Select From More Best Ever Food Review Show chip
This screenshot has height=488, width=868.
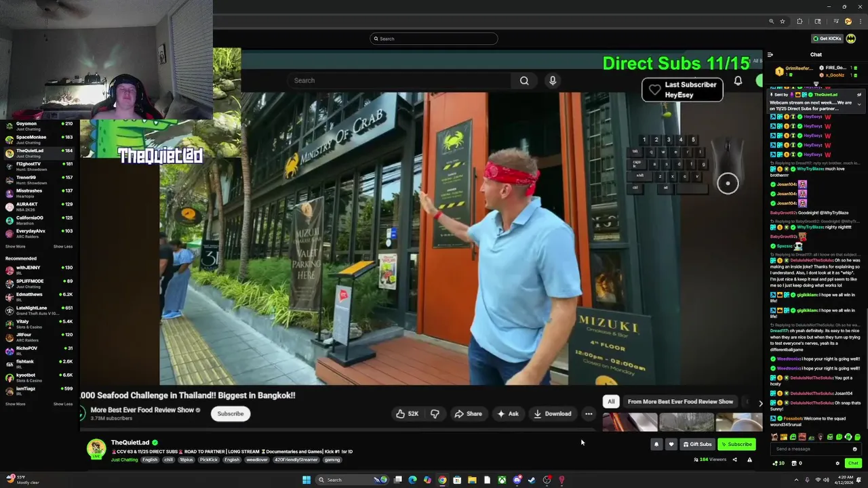point(680,401)
